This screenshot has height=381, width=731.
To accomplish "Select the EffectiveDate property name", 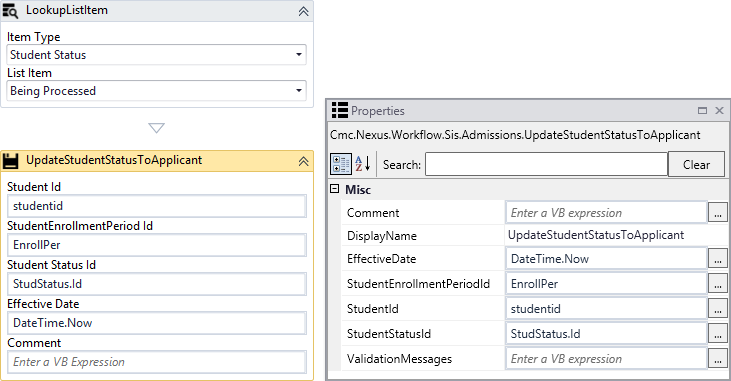I will [381, 258].
